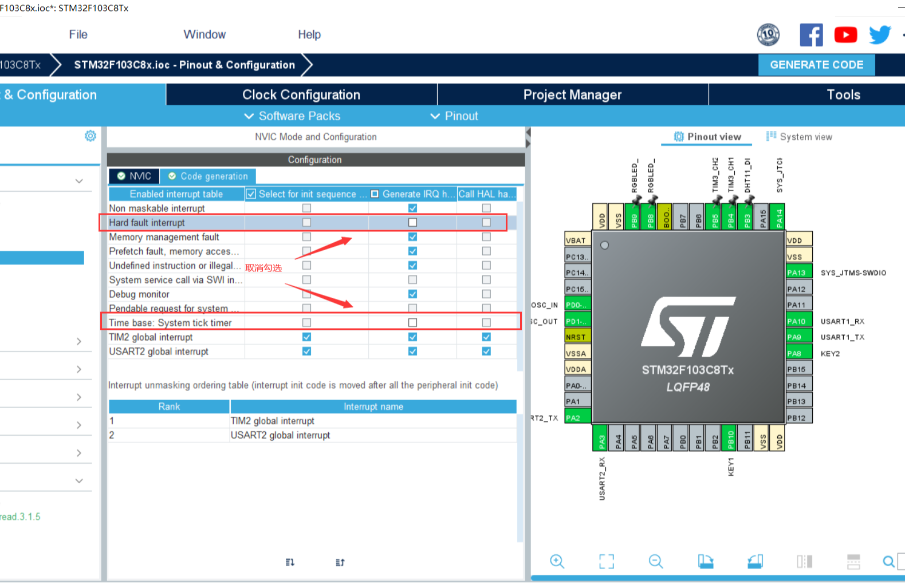Sort interrupt ranking descending icon
Screen dimensions: 905x588
pos(290,562)
